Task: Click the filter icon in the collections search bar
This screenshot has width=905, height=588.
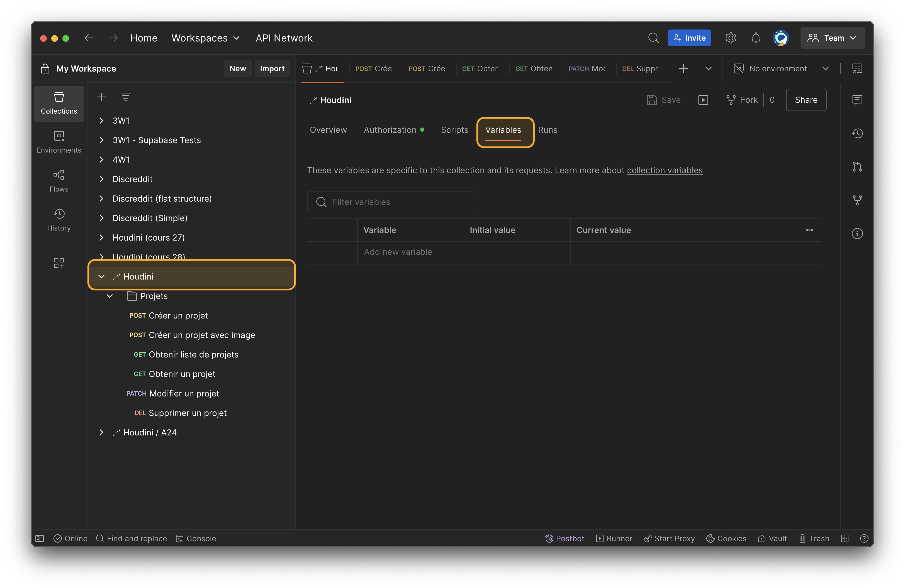Action: coord(125,97)
